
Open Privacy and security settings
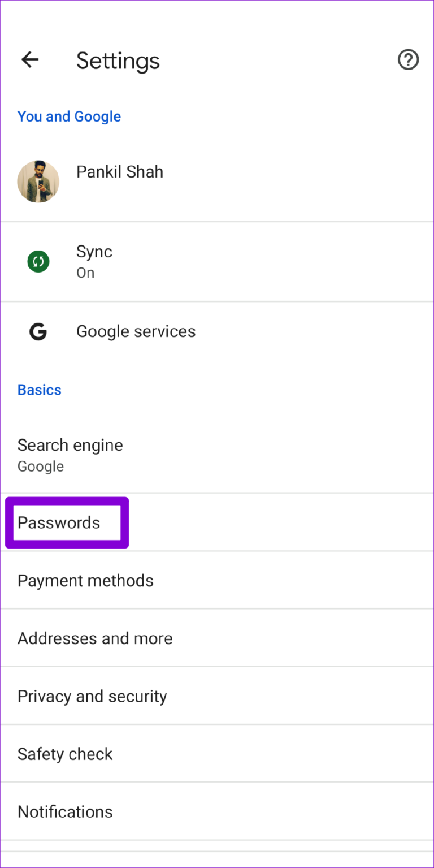[92, 696]
